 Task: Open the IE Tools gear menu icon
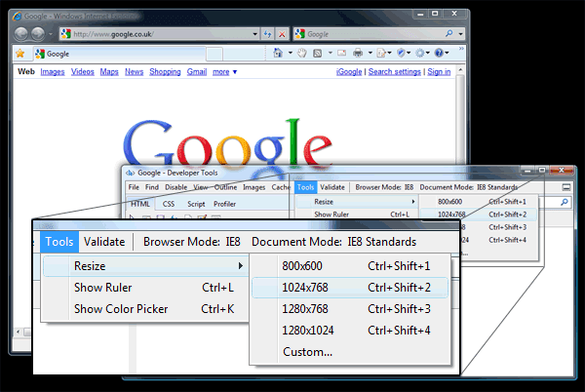pyautogui.click(x=422, y=53)
